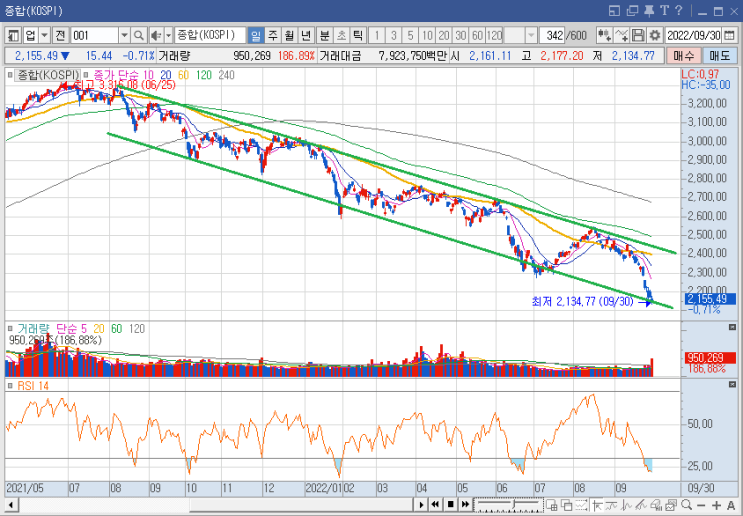
Task: Click the 001 index code field
Action: pos(94,35)
